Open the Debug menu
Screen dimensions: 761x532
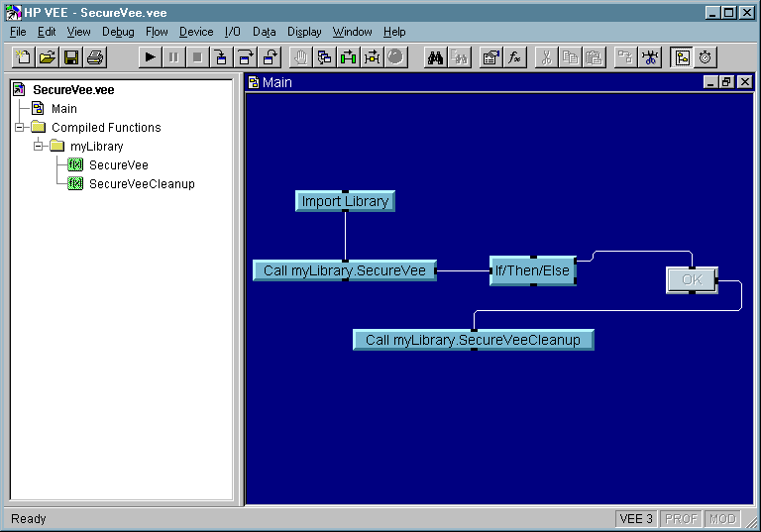118,32
